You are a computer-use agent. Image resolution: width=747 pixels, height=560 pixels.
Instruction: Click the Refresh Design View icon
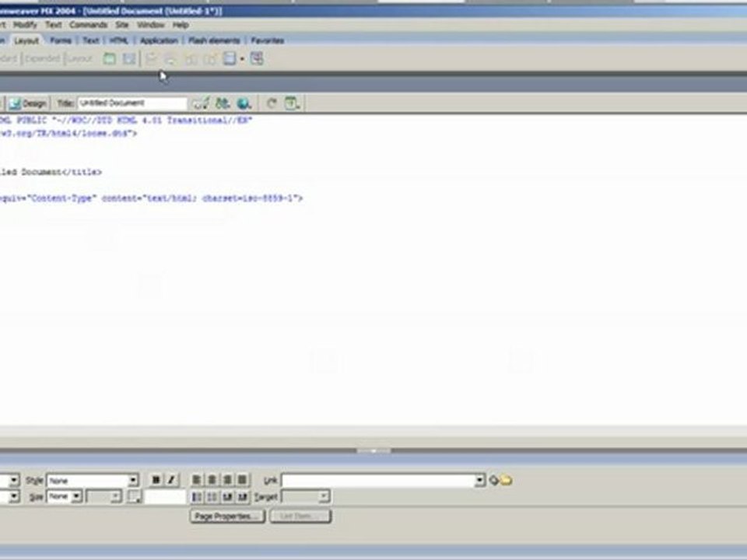[x=272, y=103]
